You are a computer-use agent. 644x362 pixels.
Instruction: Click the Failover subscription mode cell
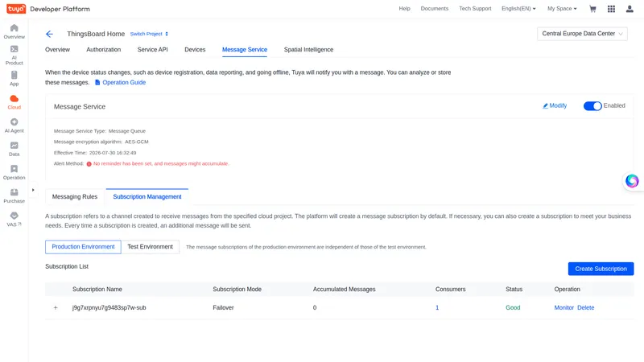[x=223, y=307]
